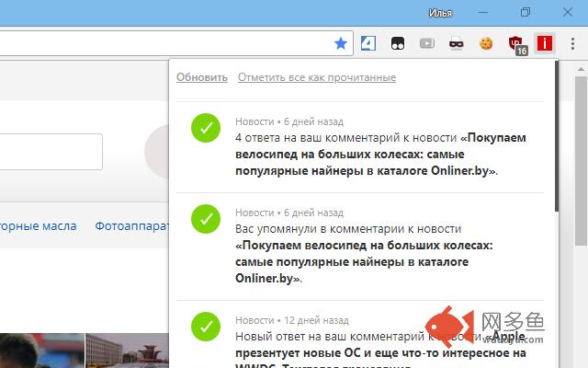
Task: Click the Новости • 12 дней назад label
Action: click(x=292, y=320)
